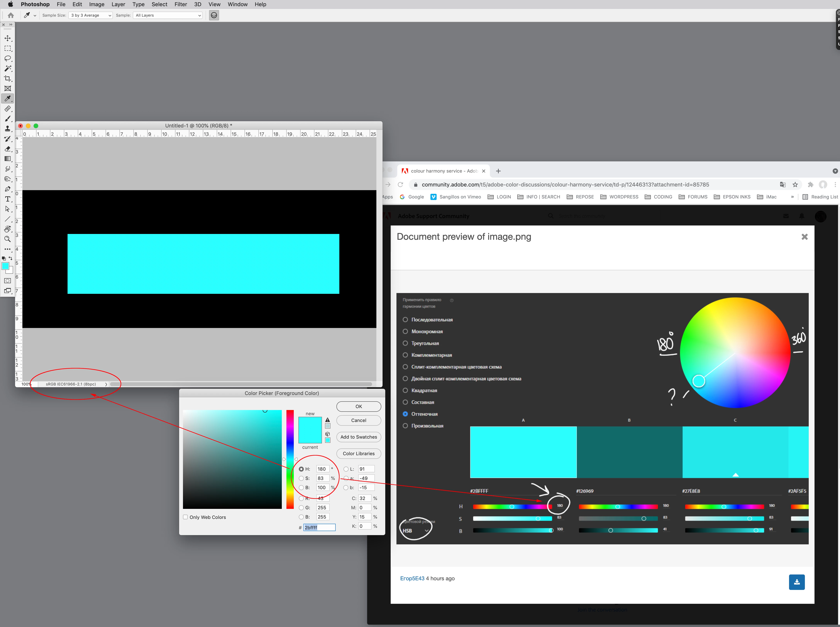Enable Only Web Colors checkbox
The height and width of the screenshot is (627, 840).
point(185,517)
